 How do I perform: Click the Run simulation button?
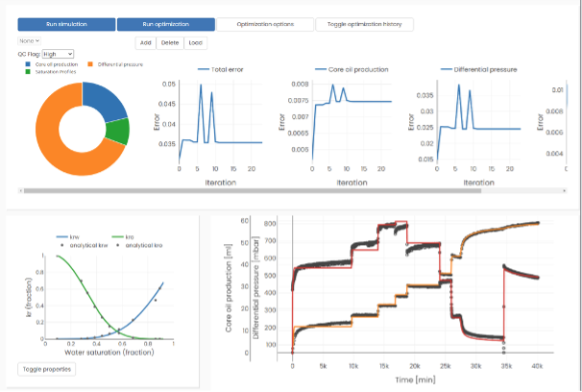pyautogui.click(x=66, y=24)
